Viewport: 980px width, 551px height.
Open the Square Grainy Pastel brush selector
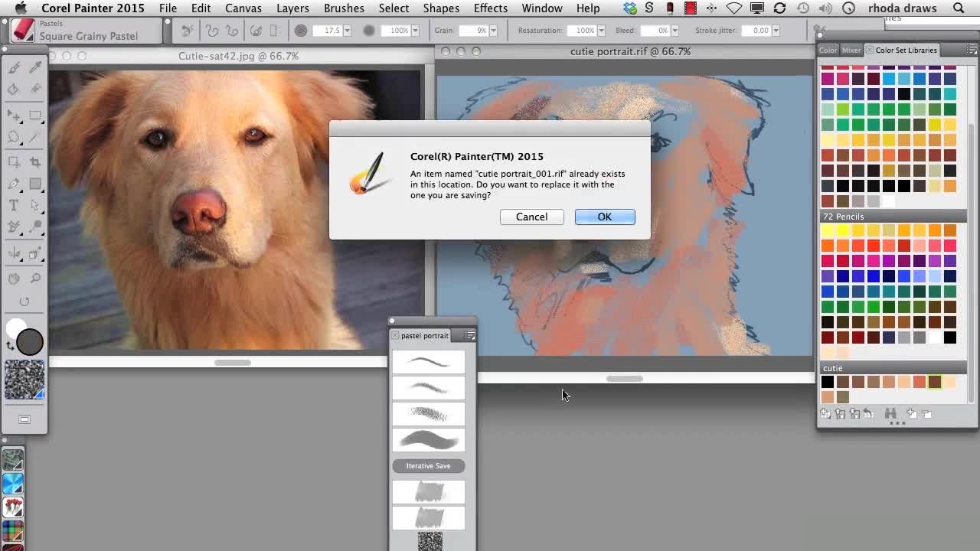[x=23, y=31]
